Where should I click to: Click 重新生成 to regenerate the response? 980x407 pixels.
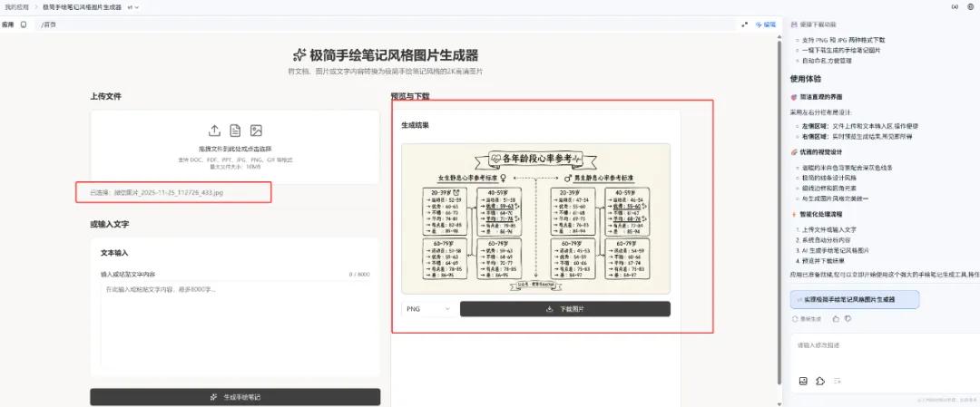807,319
